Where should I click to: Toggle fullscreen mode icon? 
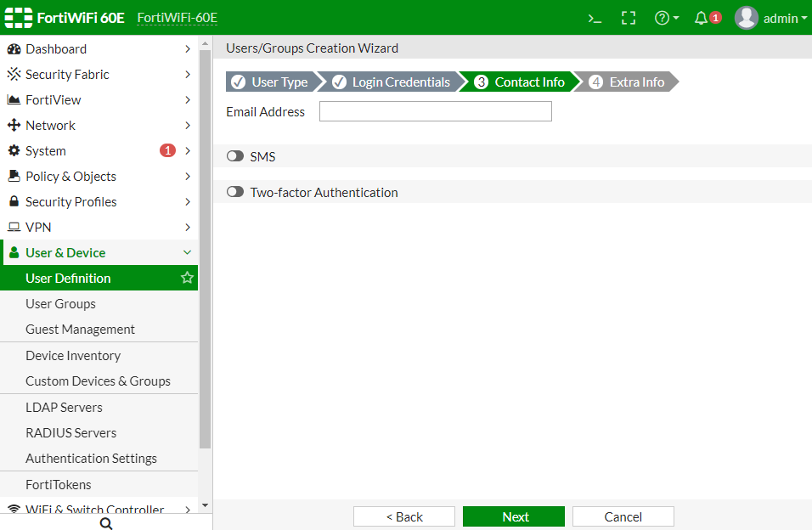(x=629, y=18)
